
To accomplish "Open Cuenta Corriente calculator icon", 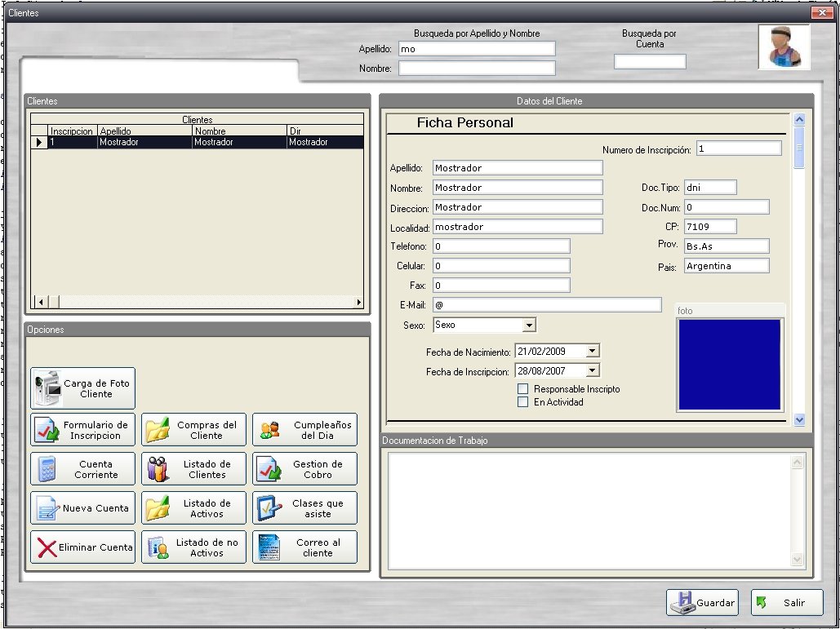I will click(x=46, y=468).
